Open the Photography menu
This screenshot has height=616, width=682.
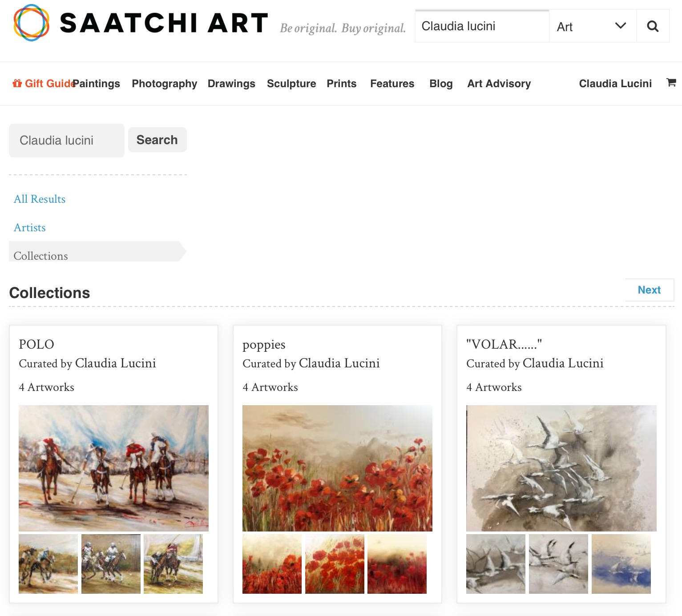point(164,84)
